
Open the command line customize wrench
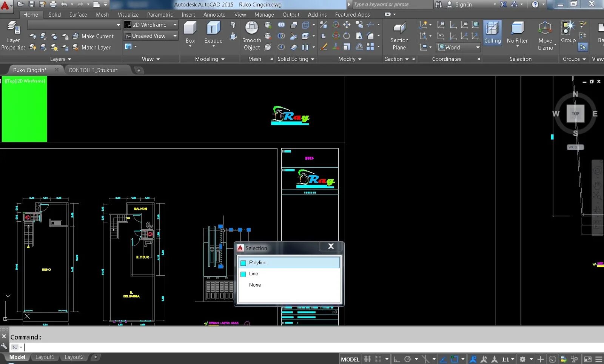(4, 346)
